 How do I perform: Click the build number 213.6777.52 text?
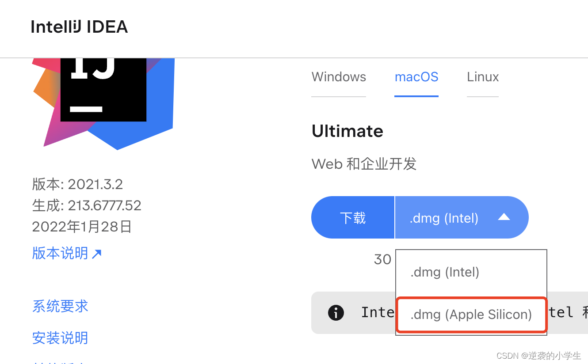(x=87, y=205)
